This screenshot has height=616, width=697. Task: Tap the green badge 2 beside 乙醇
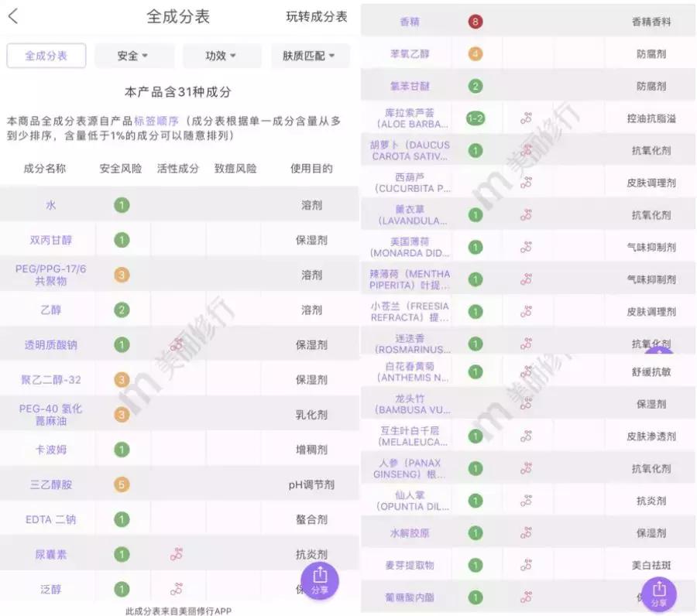[x=121, y=310]
